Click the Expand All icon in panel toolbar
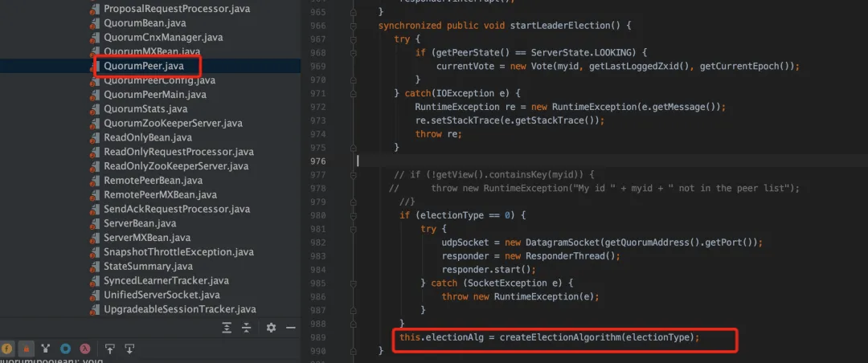The height and width of the screenshot is (363, 868). (x=227, y=328)
